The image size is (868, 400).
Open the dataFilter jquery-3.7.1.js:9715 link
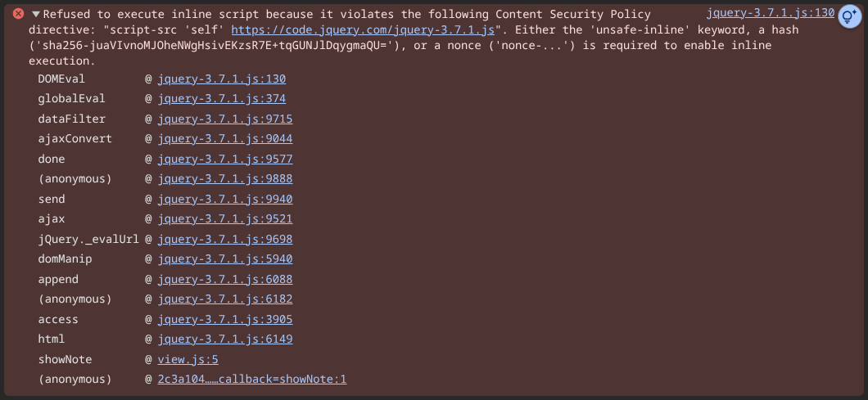pos(224,119)
